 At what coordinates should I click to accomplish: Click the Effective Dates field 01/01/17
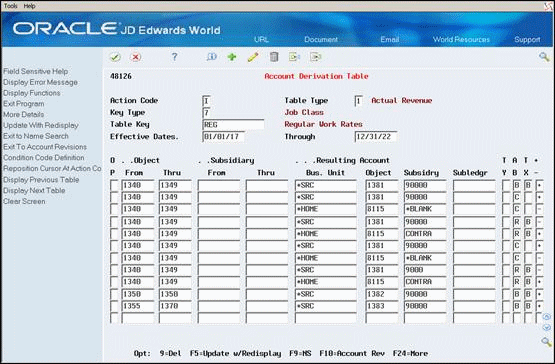pyautogui.click(x=224, y=137)
